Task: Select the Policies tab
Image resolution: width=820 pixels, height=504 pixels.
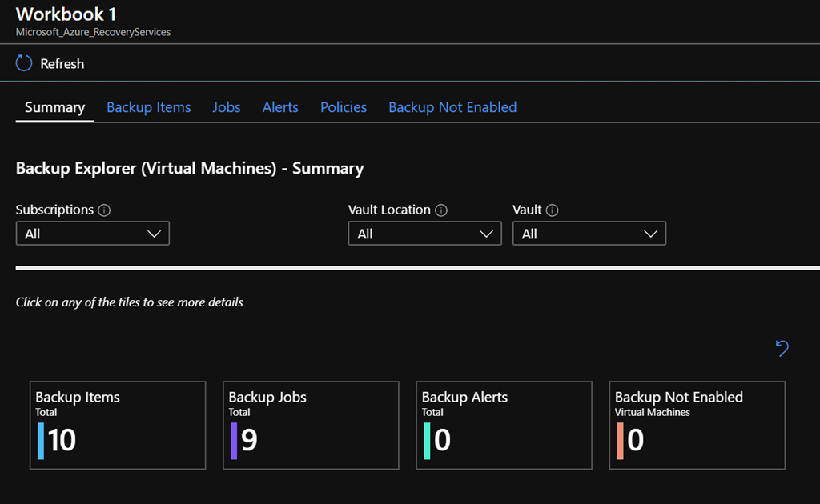Action: tap(344, 107)
